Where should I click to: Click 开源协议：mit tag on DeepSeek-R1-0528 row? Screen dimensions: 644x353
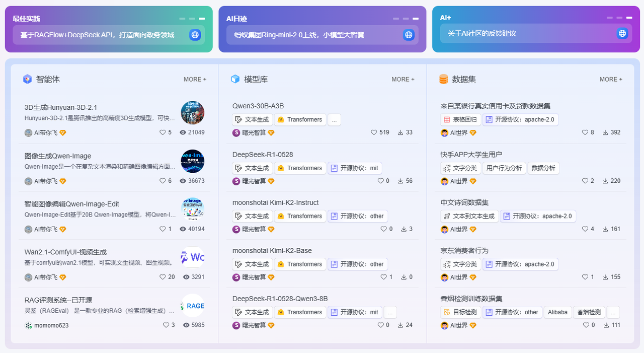[x=355, y=168]
